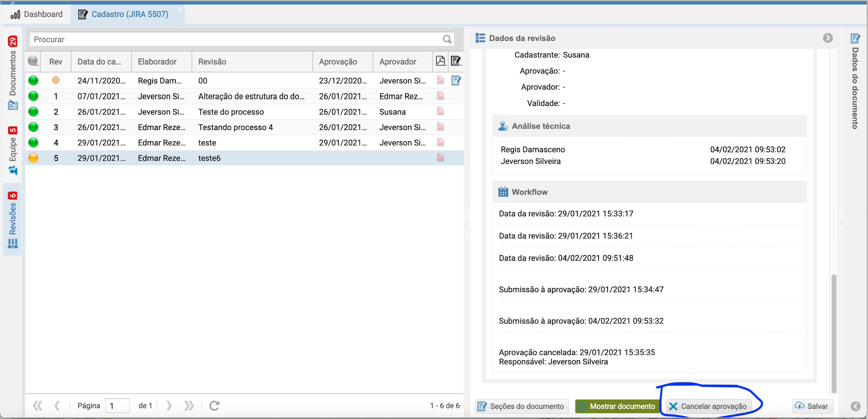Click 'Jeverson Silveira' in Análise técnica

pos(530,161)
